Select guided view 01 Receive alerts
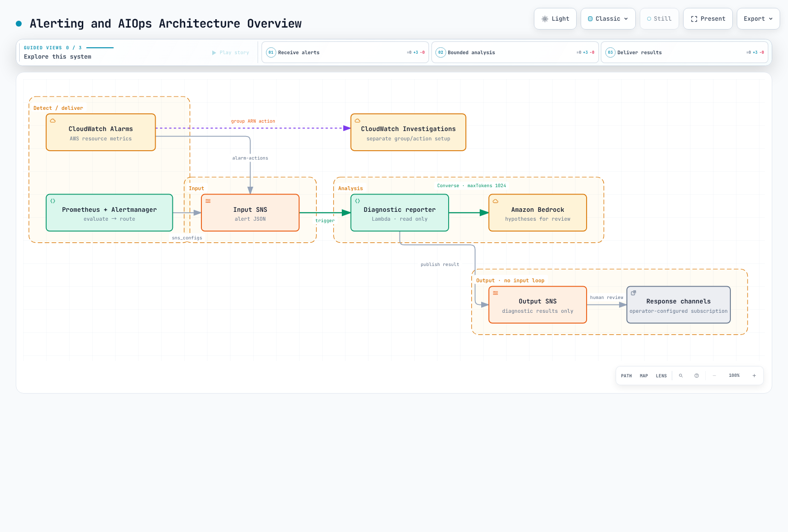The height and width of the screenshot is (532, 788). coord(345,52)
